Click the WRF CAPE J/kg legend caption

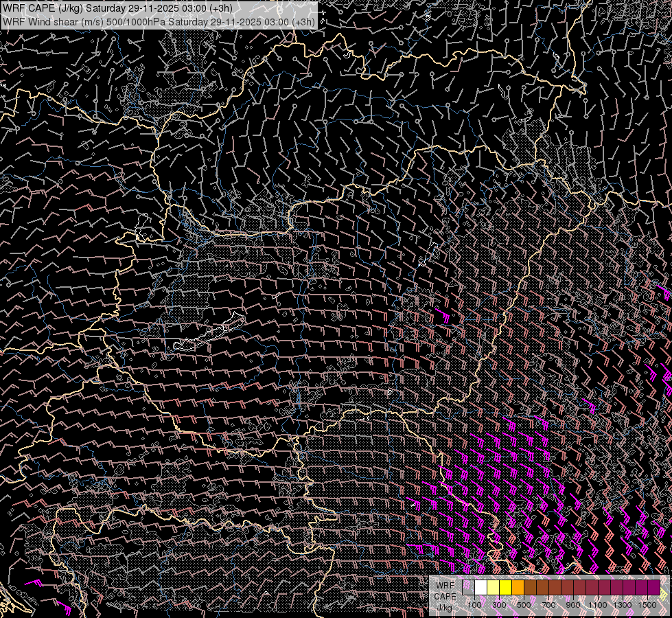[445, 596]
